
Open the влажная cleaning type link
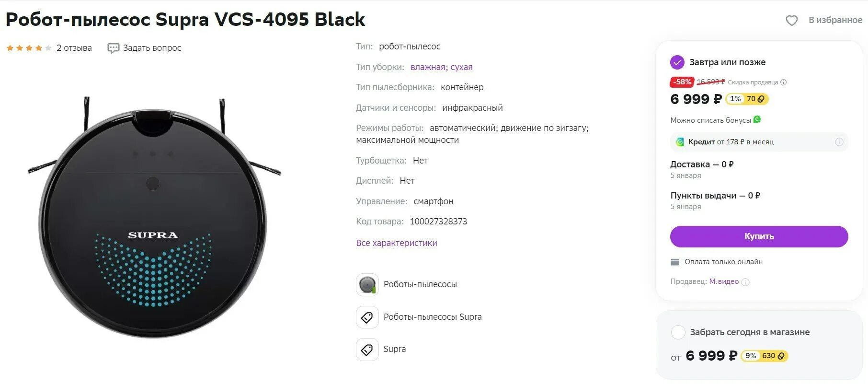click(428, 67)
